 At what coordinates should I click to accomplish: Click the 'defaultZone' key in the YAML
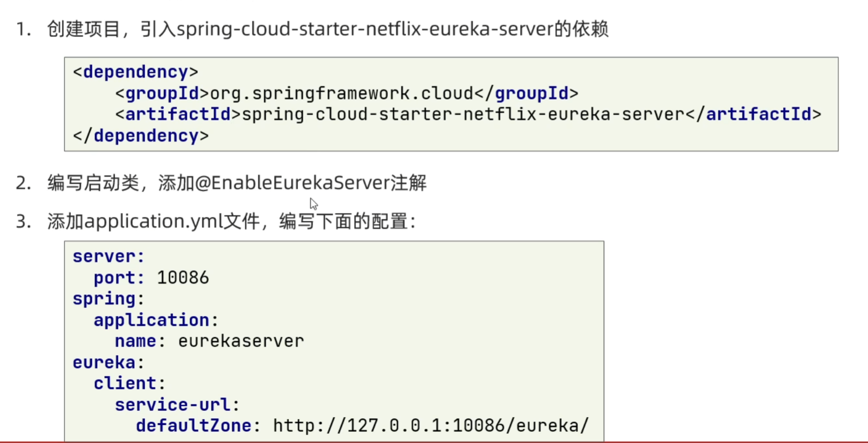pos(193,426)
